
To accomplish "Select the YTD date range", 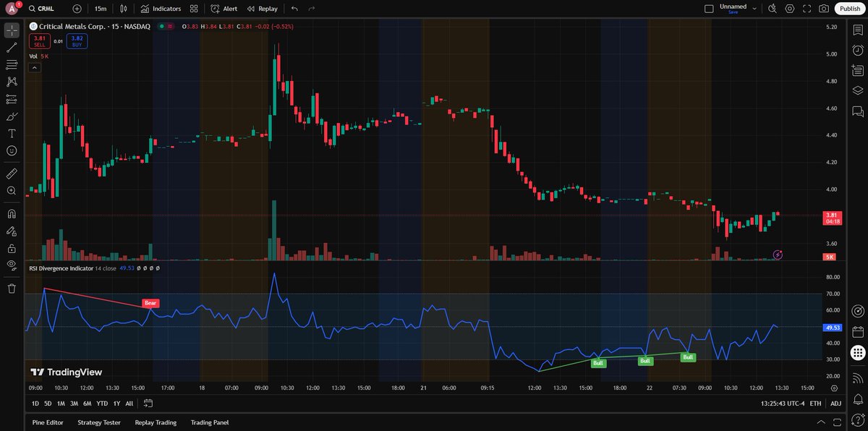I will (x=101, y=404).
